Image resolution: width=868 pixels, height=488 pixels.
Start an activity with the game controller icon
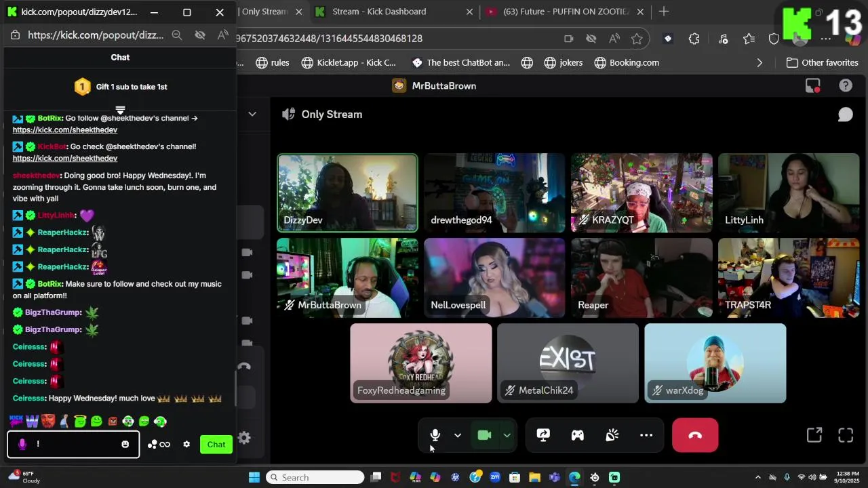(578, 435)
